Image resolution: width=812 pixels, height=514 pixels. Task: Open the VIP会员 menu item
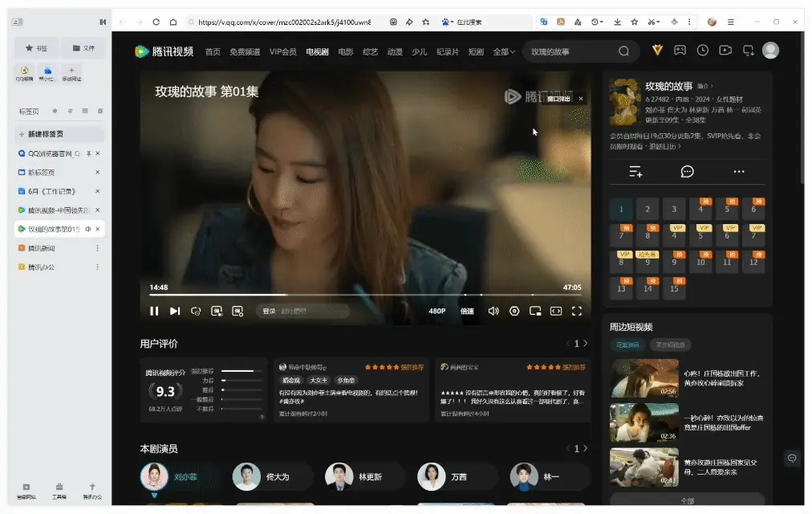tap(282, 52)
